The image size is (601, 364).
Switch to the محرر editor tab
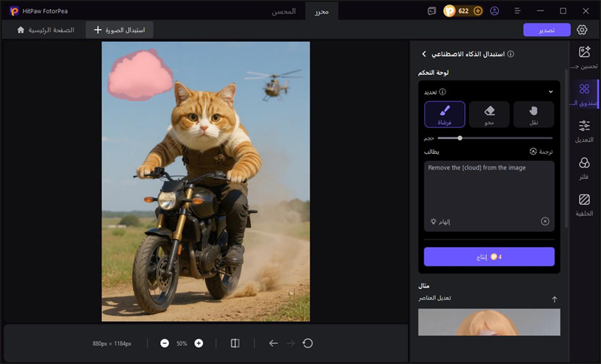point(322,11)
